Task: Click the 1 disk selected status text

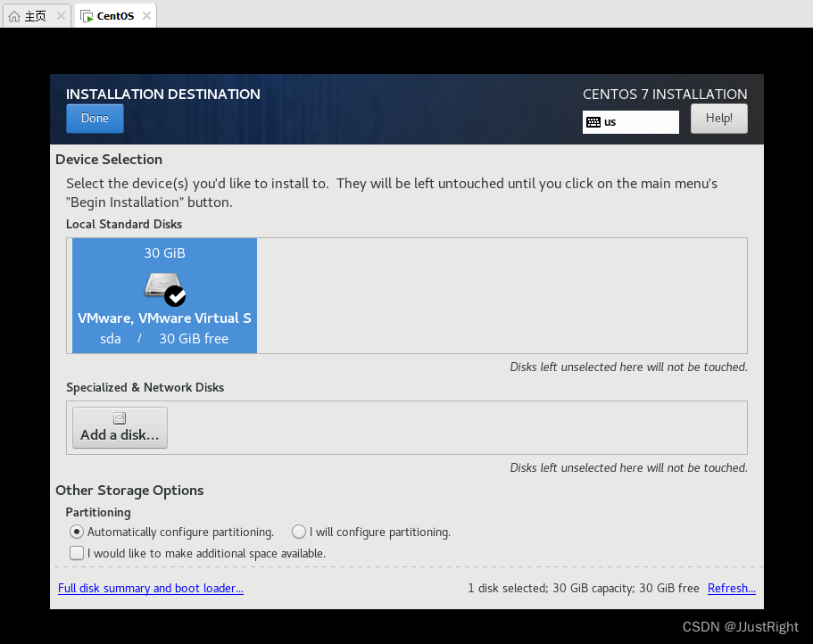Action: click(x=584, y=588)
